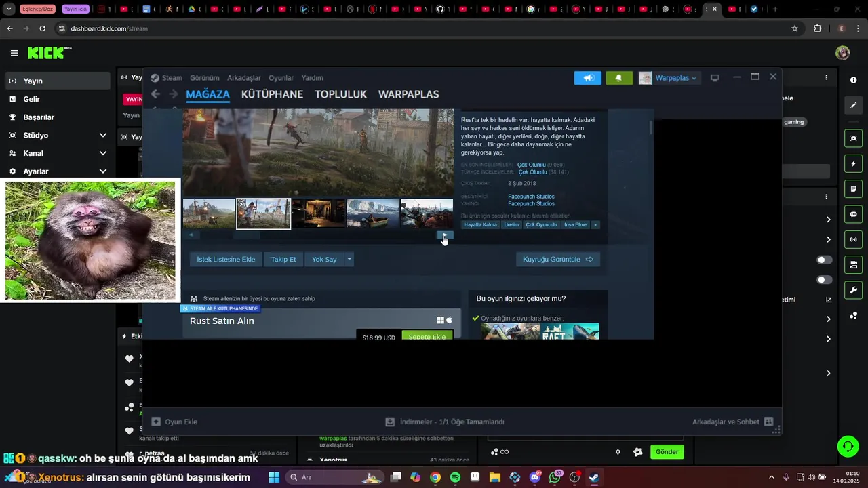
Task: Open the Kick hamburger menu
Action: pyautogui.click(x=14, y=53)
